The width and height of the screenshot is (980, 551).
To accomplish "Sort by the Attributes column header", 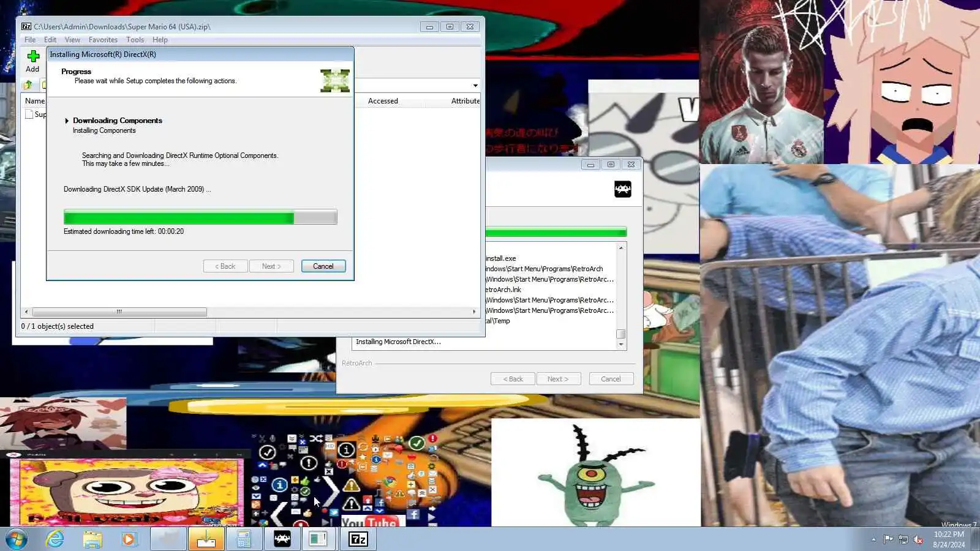I will point(466,101).
